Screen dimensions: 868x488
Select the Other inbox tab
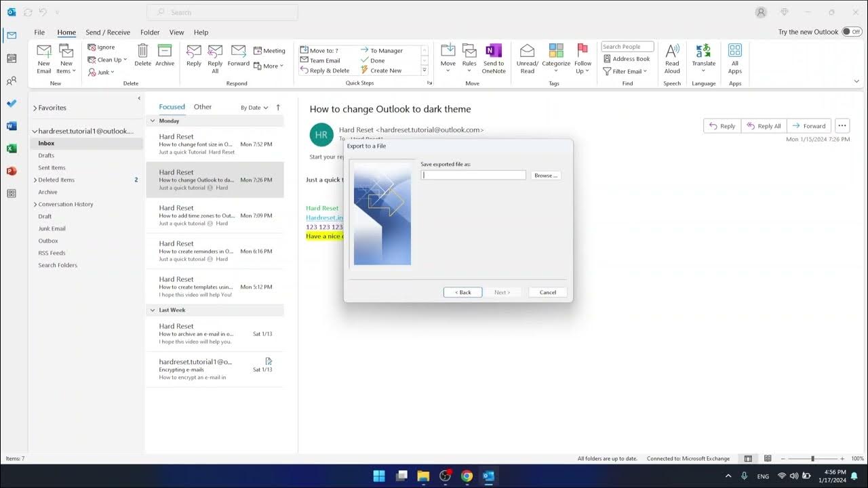tap(202, 106)
